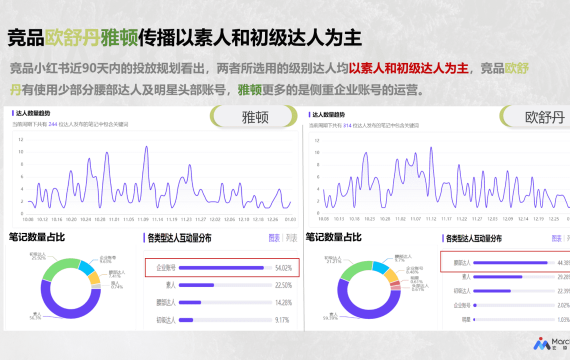Click the logo icon at bottom right

point(542,344)
